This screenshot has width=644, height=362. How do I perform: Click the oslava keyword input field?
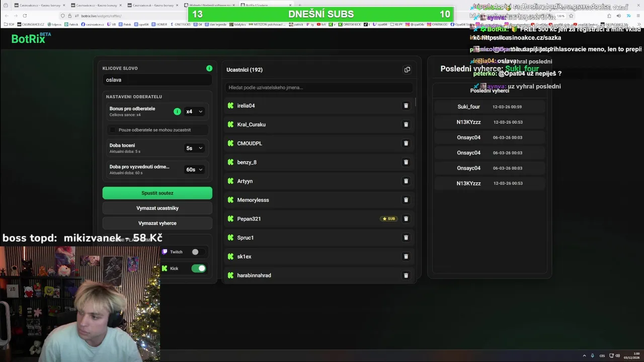pos(157,80)
